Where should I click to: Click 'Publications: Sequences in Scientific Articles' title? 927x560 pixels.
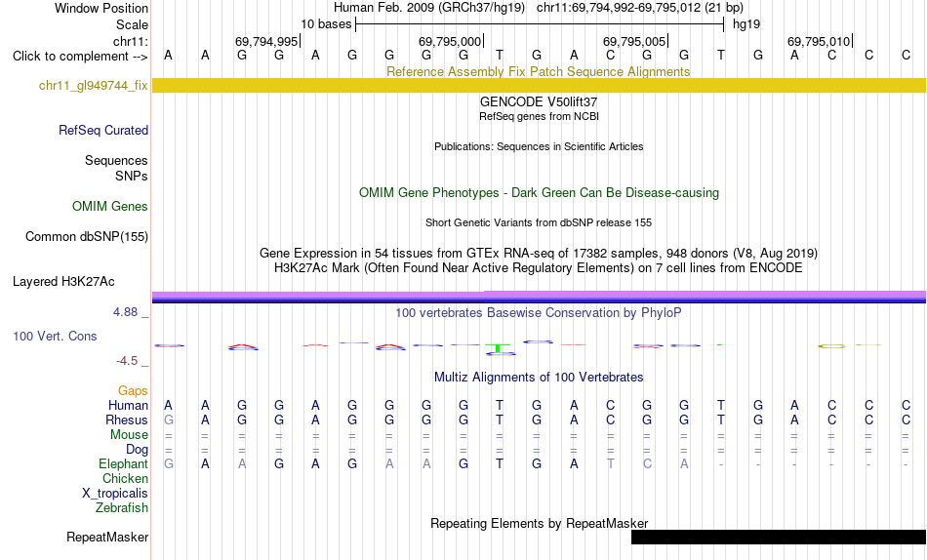[x=539, y=146]
